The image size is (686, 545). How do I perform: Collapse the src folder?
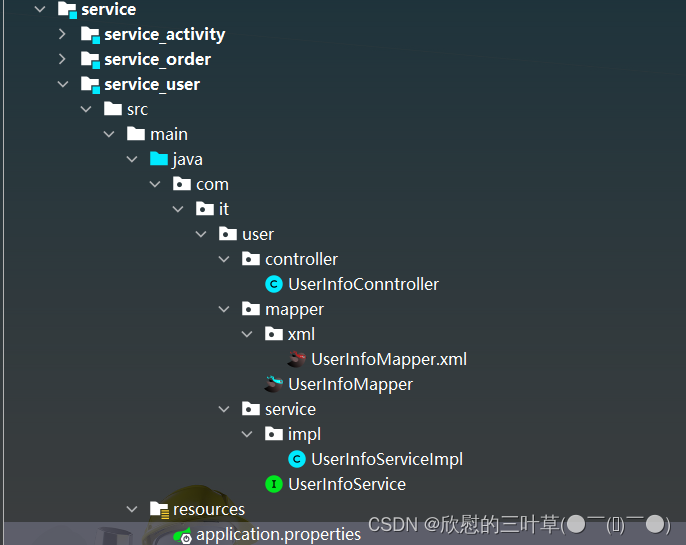click(x=86, y=109)
